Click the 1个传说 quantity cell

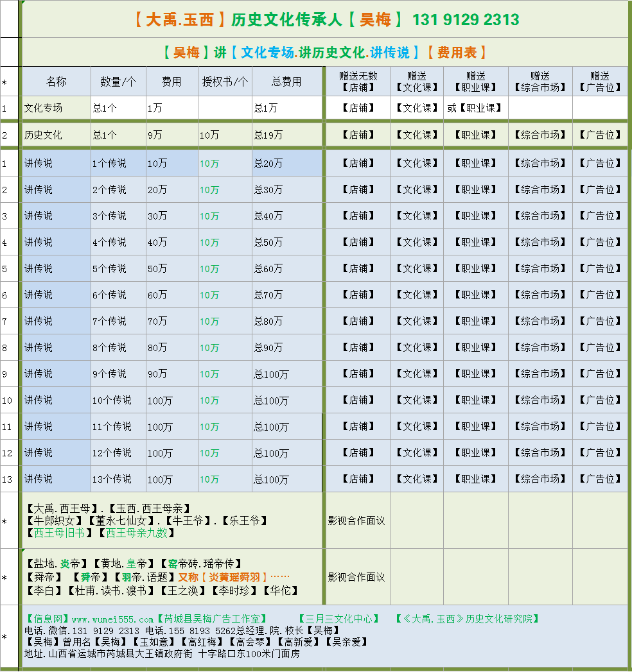point(118,163)
